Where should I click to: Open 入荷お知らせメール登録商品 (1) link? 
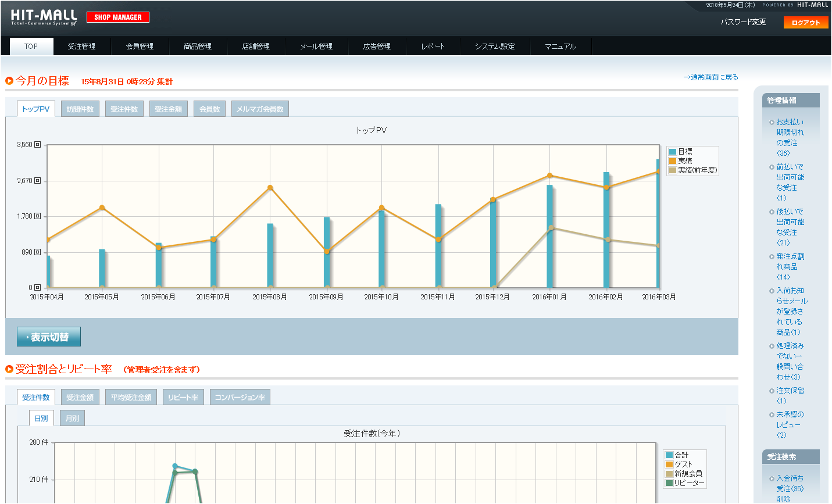tap(791, 312)
